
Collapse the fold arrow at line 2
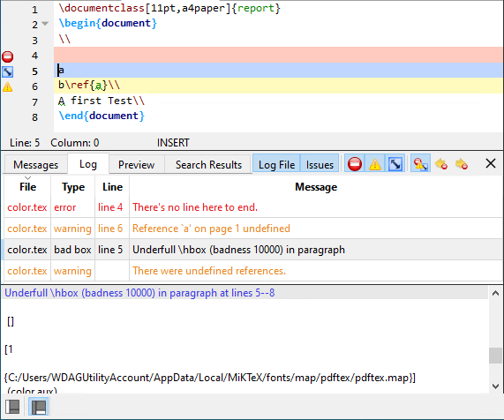45,24
